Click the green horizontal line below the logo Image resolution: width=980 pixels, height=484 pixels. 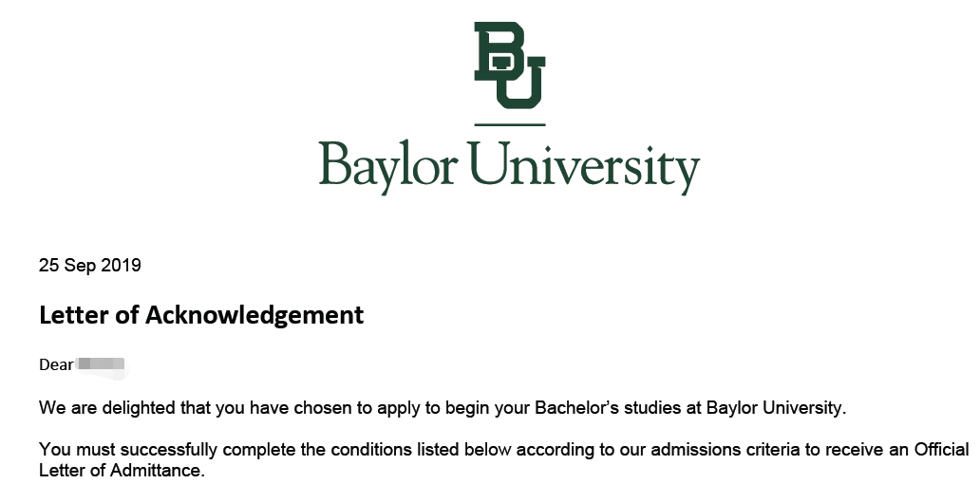coord(509,124)
